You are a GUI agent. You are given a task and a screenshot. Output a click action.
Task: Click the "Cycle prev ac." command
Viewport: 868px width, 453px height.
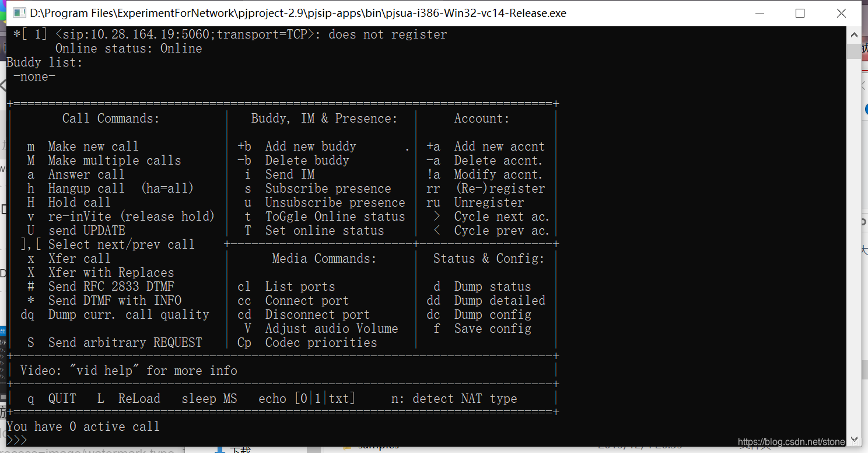tap(491, 231)
